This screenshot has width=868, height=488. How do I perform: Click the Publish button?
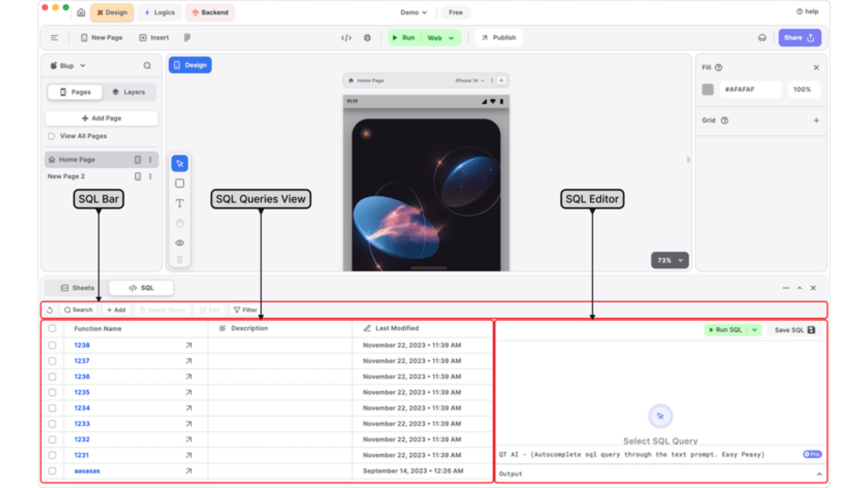click(499, 38)
